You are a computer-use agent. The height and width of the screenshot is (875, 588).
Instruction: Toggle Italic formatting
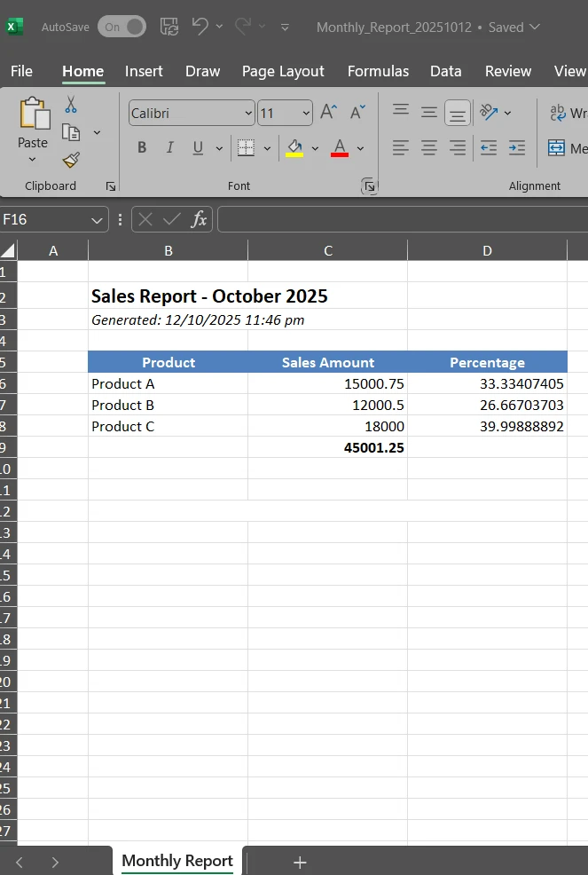click(x=169, y=148)
